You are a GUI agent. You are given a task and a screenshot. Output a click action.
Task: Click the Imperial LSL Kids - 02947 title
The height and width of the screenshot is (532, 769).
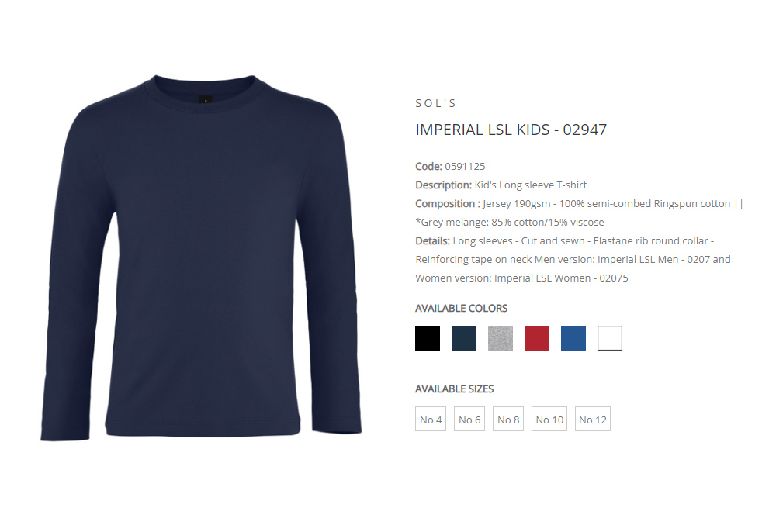(x=511, y=130)
